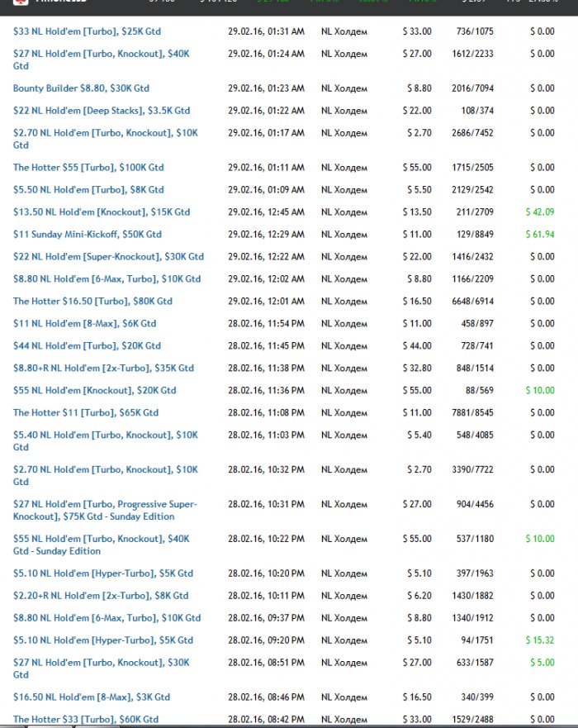
Task: Open $27 Progressive Super-Knockout $75K Sunday Edition
Action: [x=105, y=510]
